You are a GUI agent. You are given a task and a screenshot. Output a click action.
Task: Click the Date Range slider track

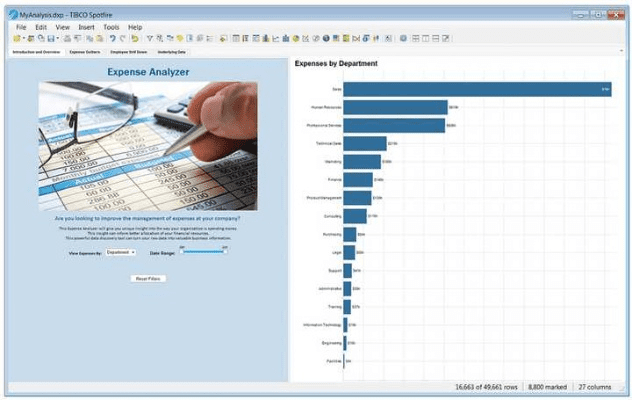click(x=204, y=252)
